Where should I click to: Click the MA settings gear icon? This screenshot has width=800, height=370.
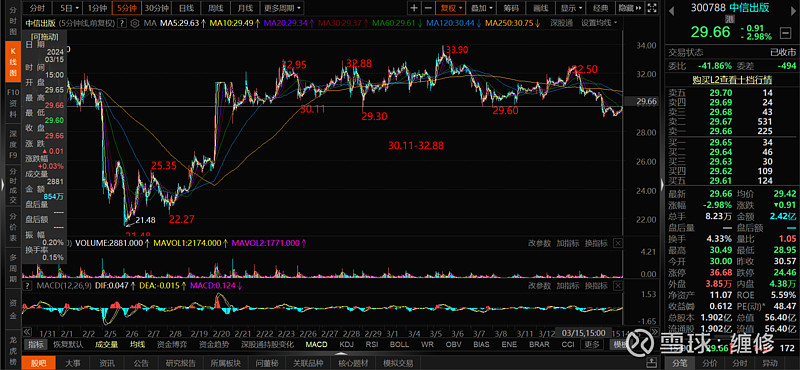pos(135,23)
